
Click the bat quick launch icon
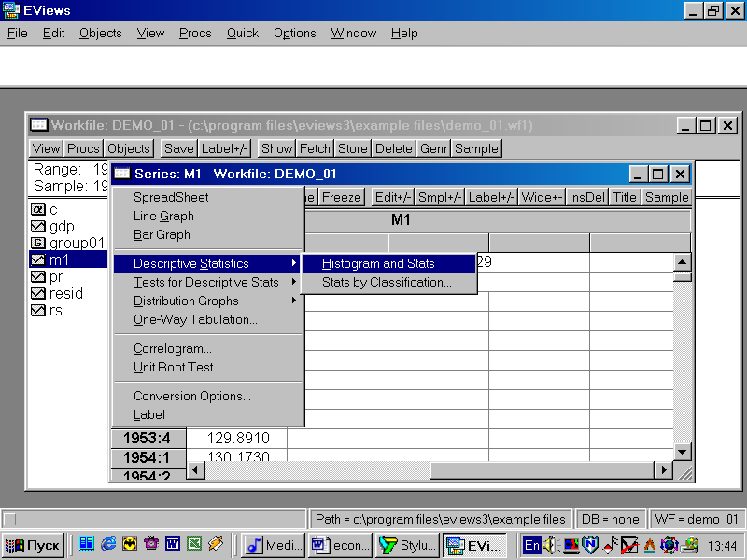point(130,543)
